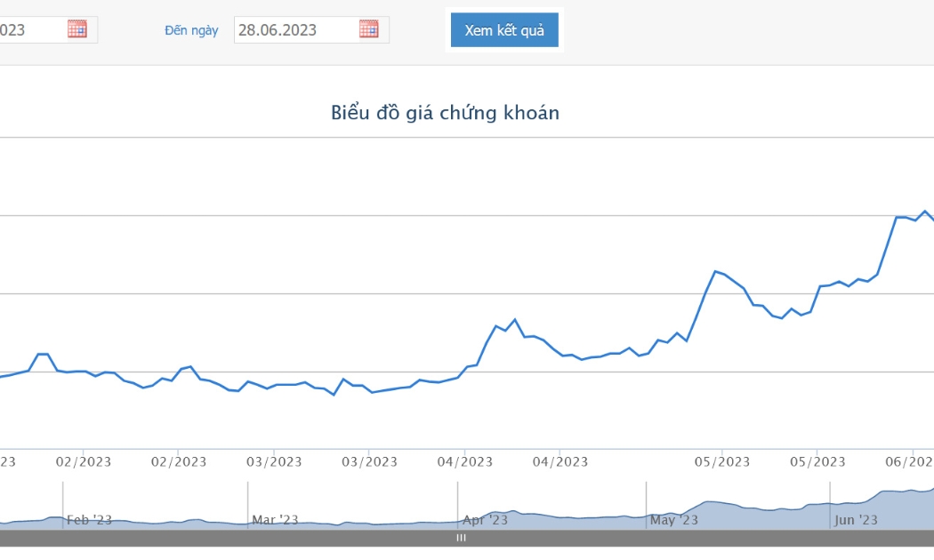Click the first 04/2023 x-axis label
The image size is (934, 560).
pyautogui.click(x=464, y=462)
